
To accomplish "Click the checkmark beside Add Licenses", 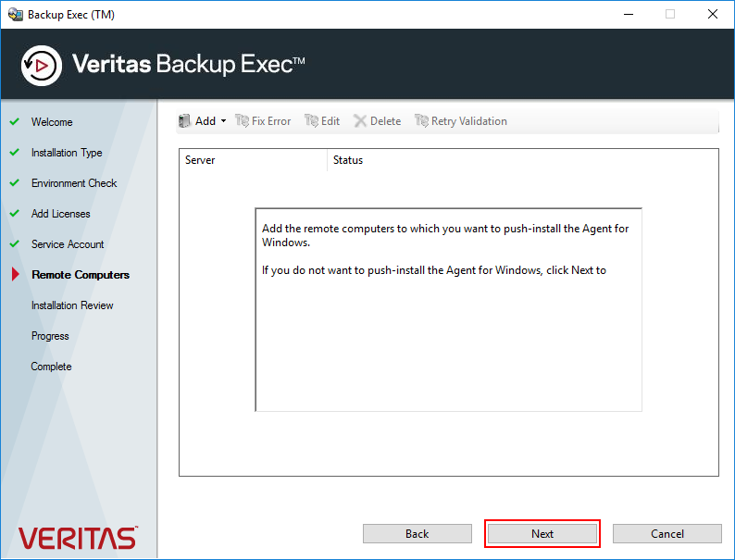I will click(15, 213).
